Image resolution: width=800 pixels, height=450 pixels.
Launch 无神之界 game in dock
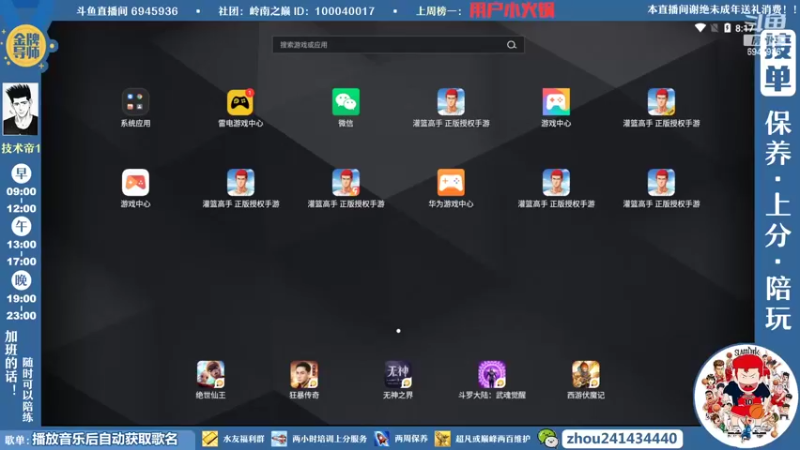pos(398,374)
